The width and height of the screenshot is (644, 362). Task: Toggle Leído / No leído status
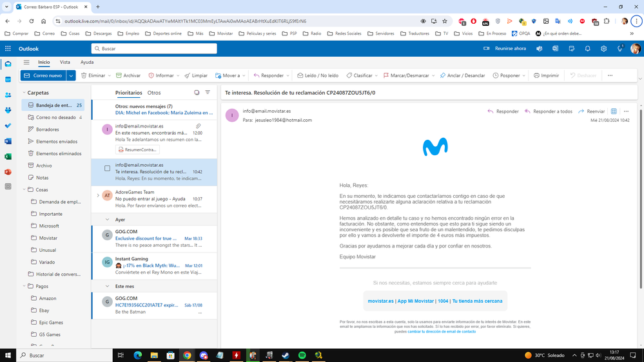(x=318, y=75)
